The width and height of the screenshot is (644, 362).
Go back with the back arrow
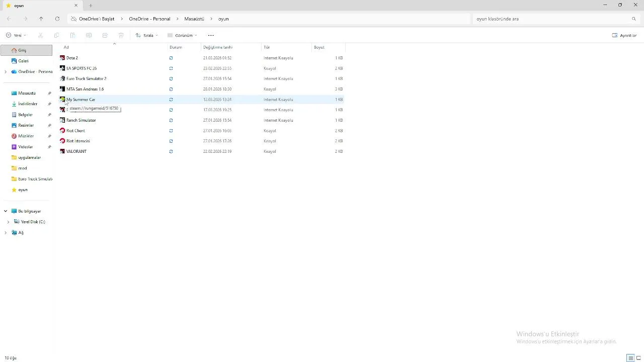pos(9,19)
